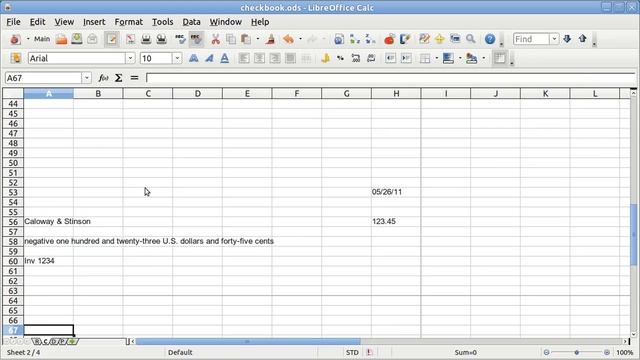Insert hyperlink icon
Image resolution: width=640 pixels, height=360 pixels.
pyautogui.click(x=339, y=39)
